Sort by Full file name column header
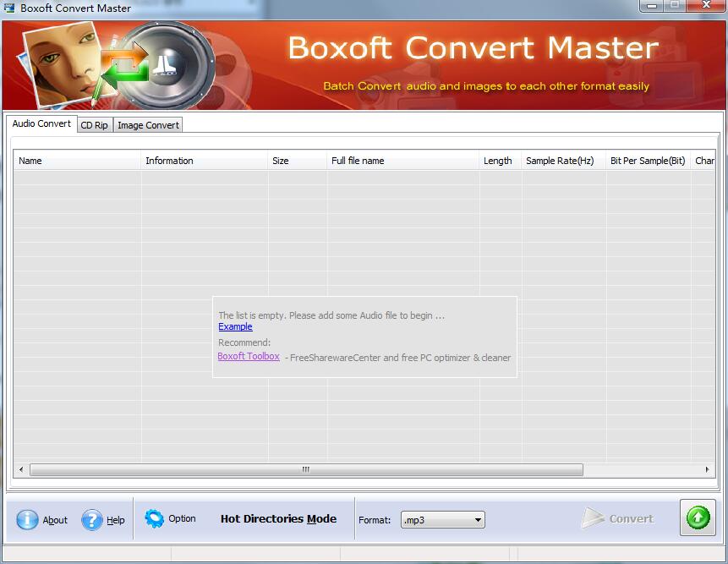Screen dimensions: 728x564 403,161
